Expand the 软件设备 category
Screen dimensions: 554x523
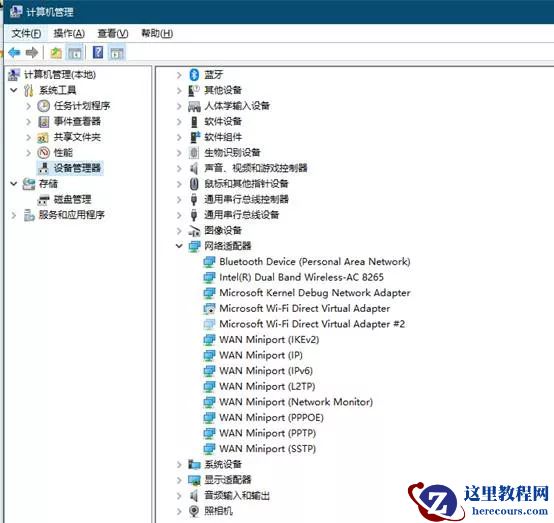click(179, 122)
